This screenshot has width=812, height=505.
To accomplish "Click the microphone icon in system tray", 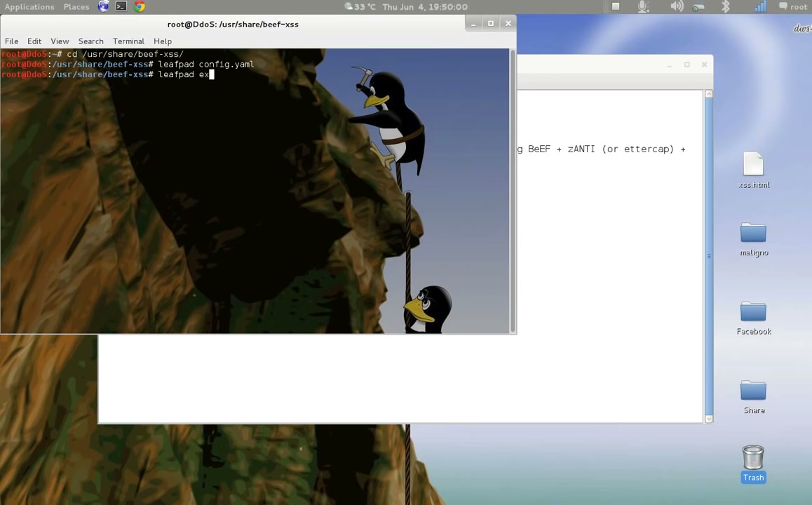I will point(643,6).
